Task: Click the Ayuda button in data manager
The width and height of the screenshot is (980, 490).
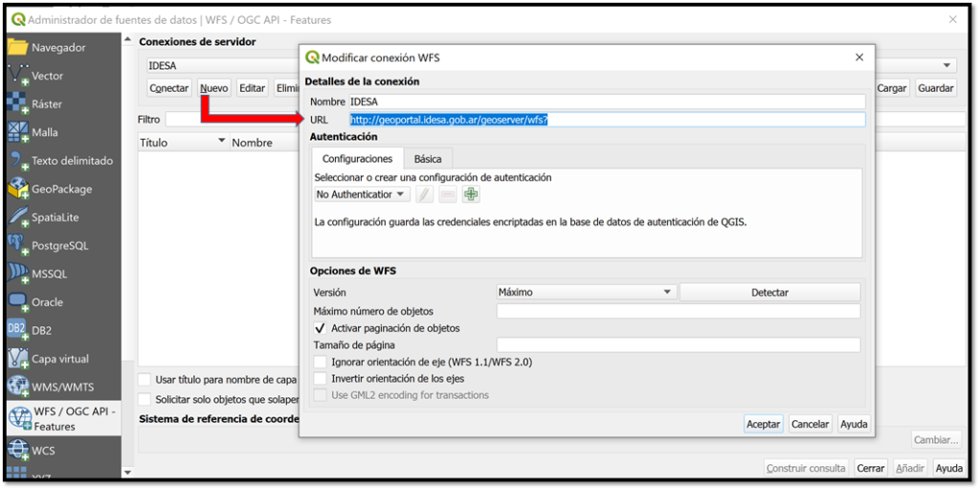Action: 948,467
